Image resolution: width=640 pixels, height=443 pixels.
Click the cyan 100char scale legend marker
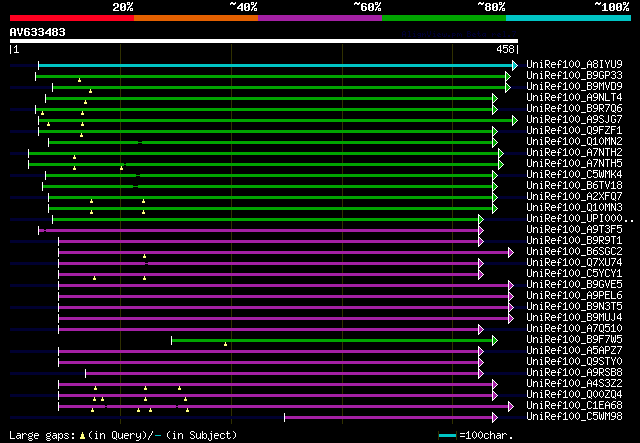[448, 436]
